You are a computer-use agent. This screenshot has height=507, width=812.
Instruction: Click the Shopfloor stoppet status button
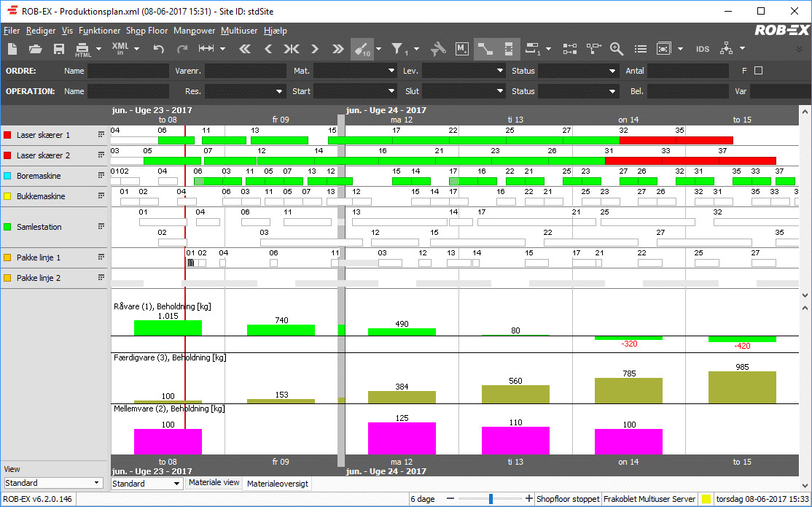click(567, 499)
